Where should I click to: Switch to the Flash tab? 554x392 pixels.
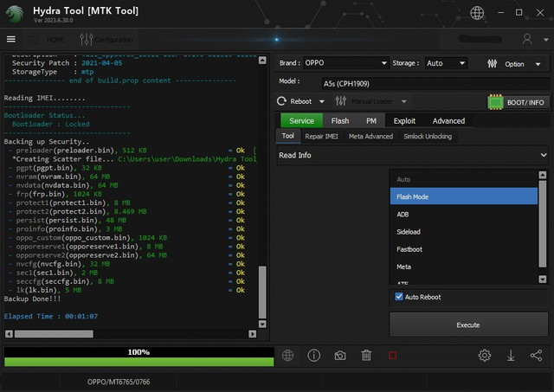click(340, 121)
